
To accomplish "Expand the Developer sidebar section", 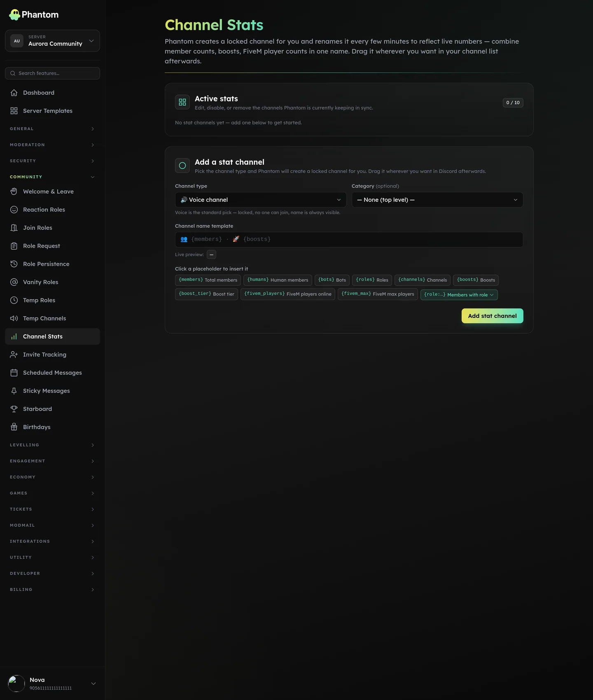I will point(52,574).
